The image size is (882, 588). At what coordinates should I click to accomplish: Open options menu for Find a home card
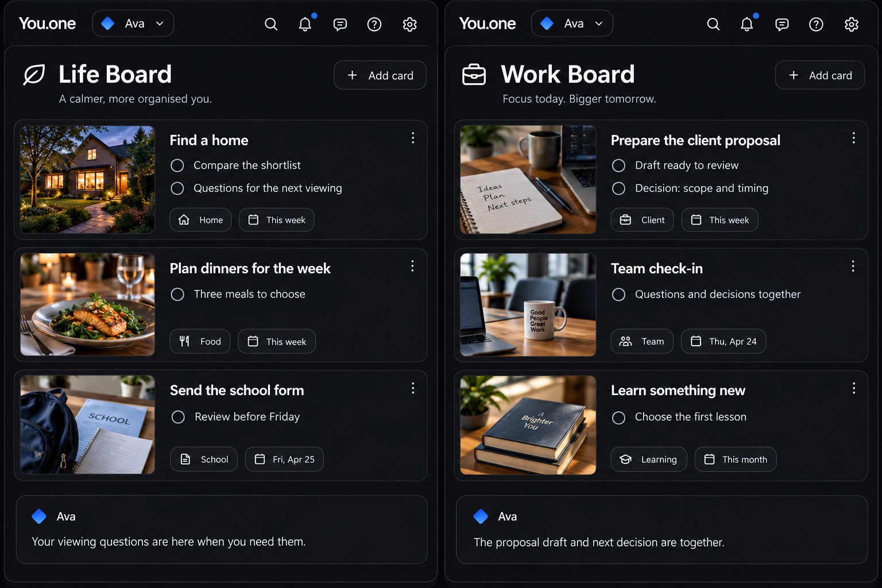point(413,138)
